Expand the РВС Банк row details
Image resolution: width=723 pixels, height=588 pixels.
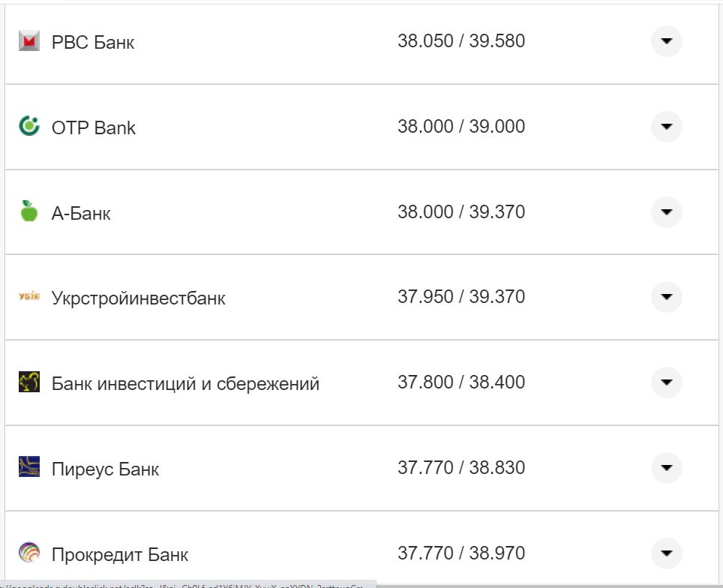tap(666, 41)
